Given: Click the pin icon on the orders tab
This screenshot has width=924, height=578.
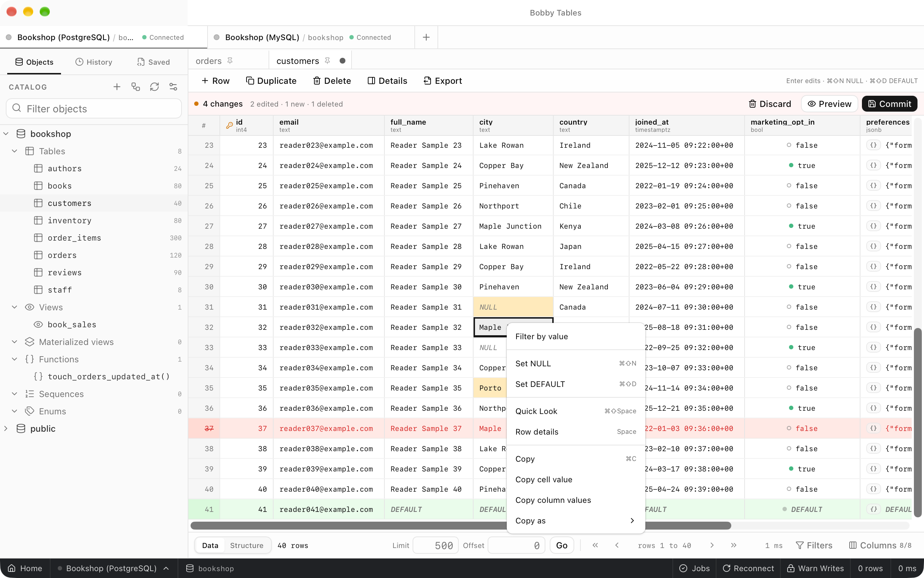Looking at the screenshot, I should pos(230,61).
